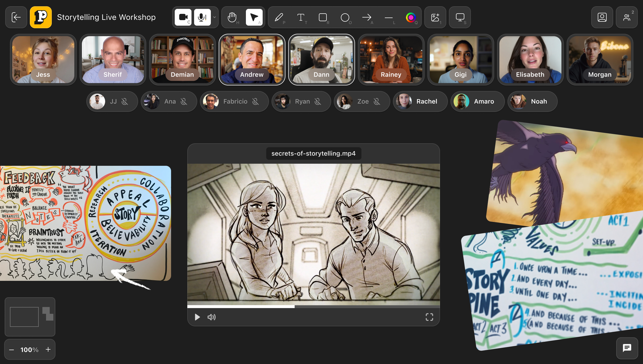
Task: Increase zoom with the plus button
Action: click(x=48, y=350)
